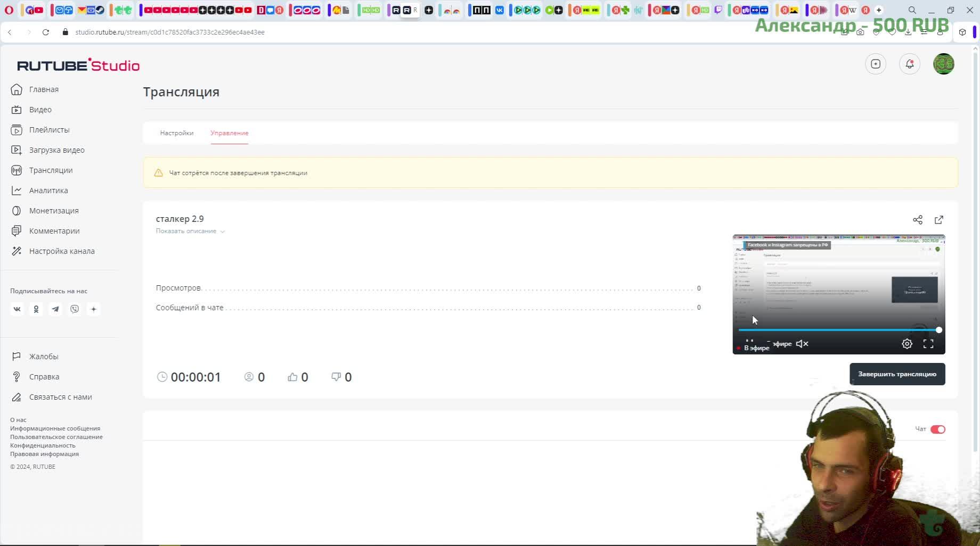Open Настройка канала settings
The height and width of the screenshot is (546, 980).
[62, 251]
